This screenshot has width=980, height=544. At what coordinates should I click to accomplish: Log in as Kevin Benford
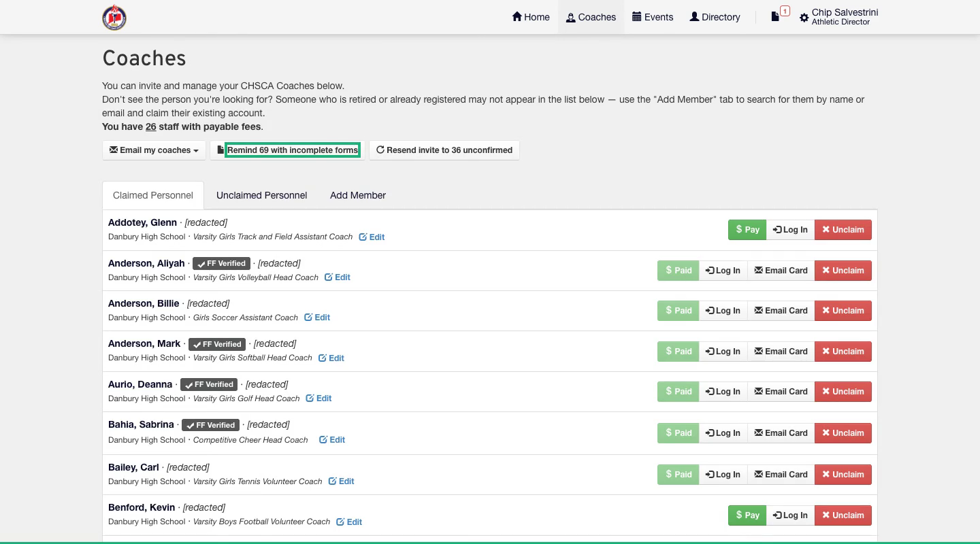pos(790,515)
